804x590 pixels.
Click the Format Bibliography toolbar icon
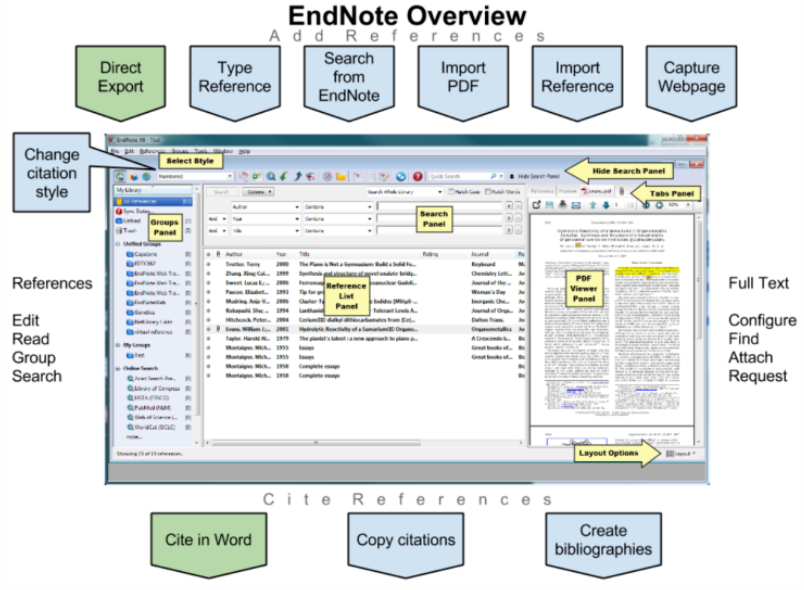click(370, 176)
